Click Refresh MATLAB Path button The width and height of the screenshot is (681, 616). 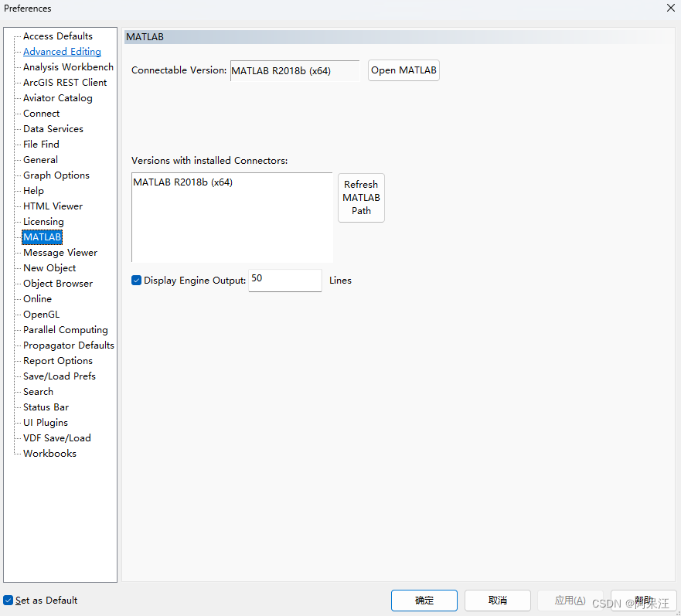(361, 198)
